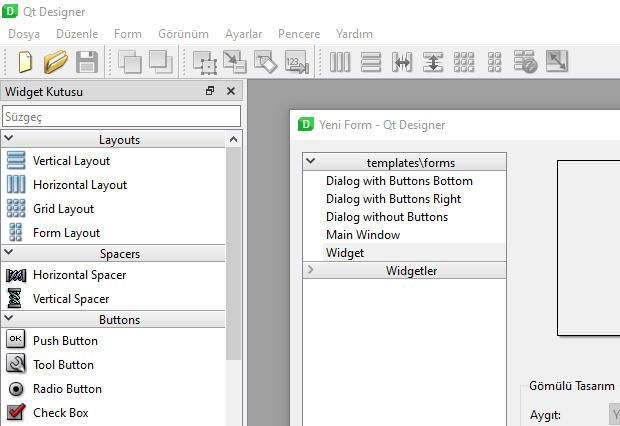Viewport: 620px width, 426px height.
Task: Choose Dialog with Buttons Right template
Action: [393, 199]
